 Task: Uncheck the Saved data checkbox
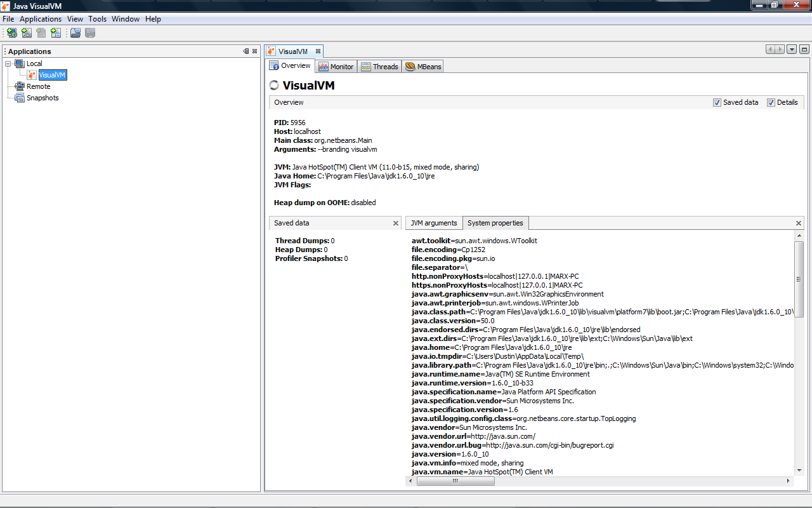pos(717,102)
